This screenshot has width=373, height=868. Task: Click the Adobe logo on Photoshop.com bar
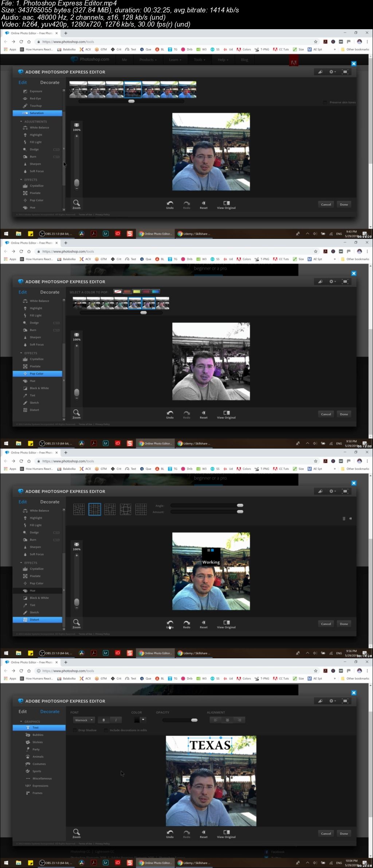pos(294,61)
